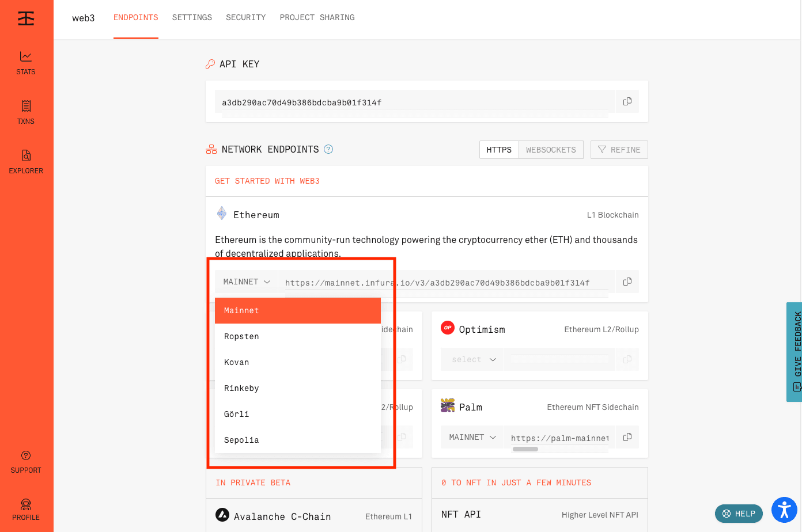The width and height of the screenshot is (802, 532).
Task: Switch to the Project Sharing tab
Action: [x=317, y=17]
